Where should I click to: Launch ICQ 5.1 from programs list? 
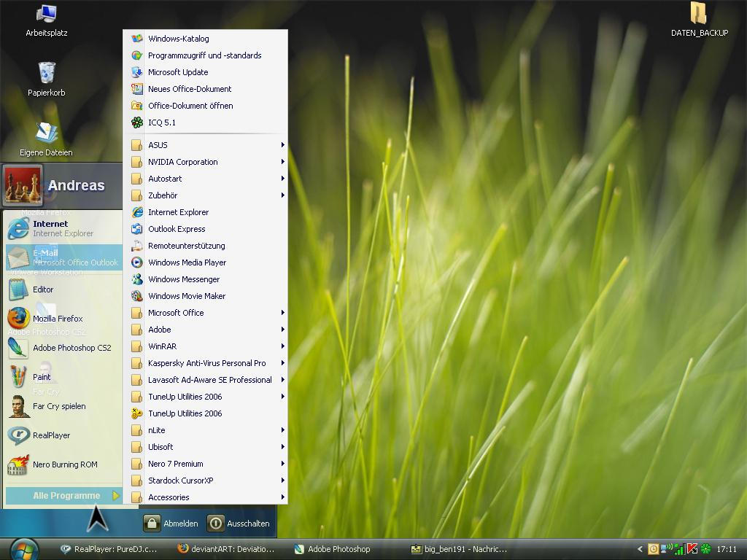click(x=205, y=122)
